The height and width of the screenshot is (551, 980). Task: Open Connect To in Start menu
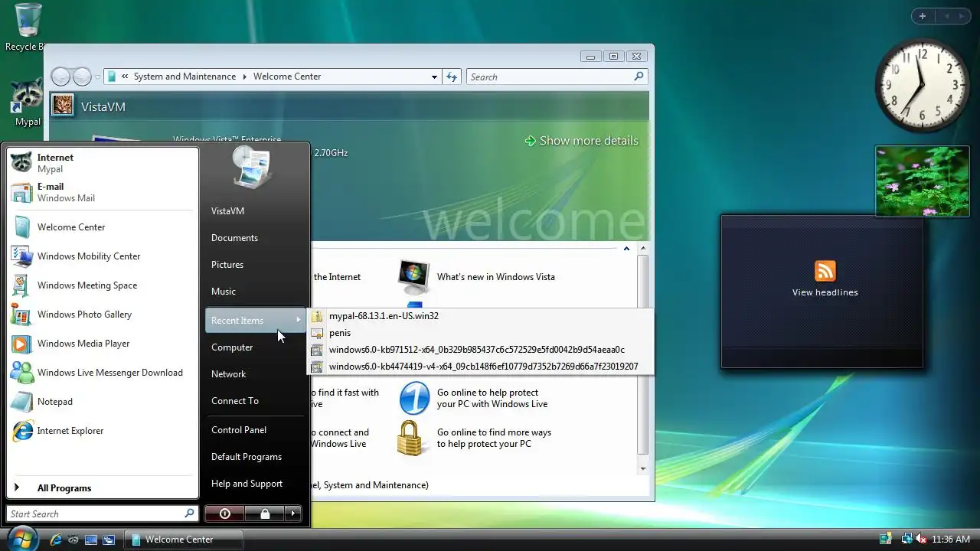coord(255,401)
